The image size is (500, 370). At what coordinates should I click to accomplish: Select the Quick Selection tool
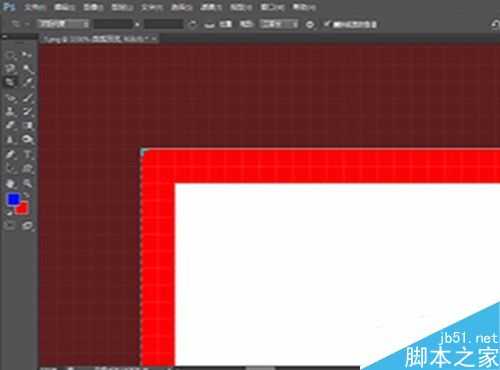pyautogui.click(x=28, y=69)
